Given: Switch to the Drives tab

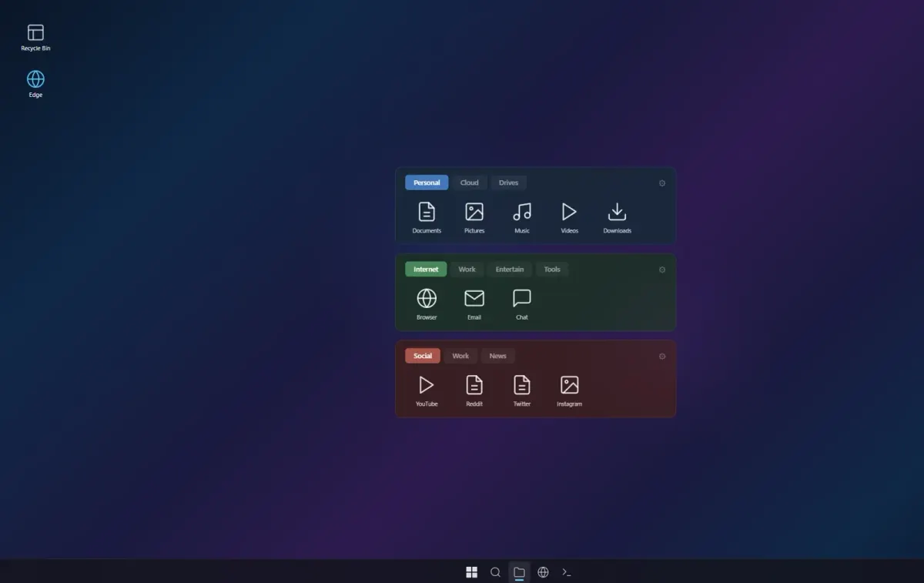Looking at the screenshot, I should [x=508, y=183].
